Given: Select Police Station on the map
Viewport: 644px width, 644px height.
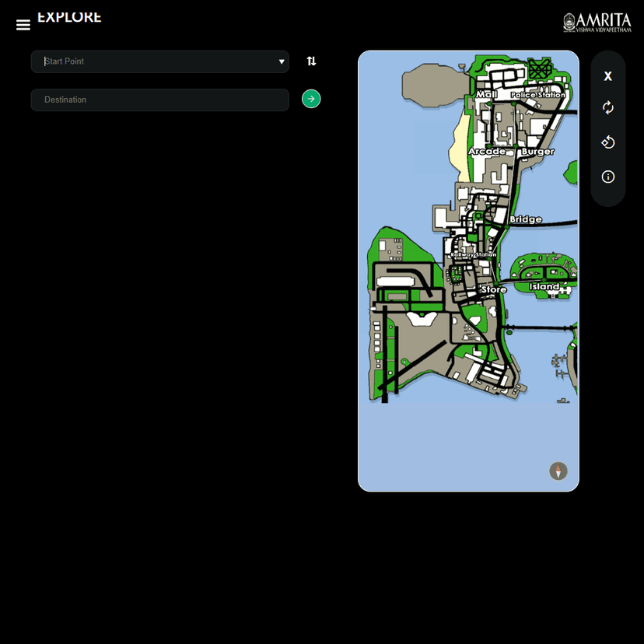Looking at the screenshot, I should click(538, 94).
